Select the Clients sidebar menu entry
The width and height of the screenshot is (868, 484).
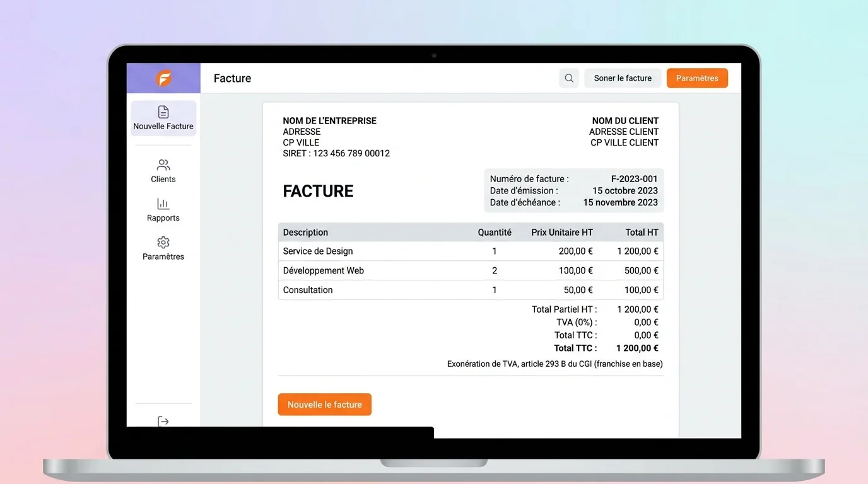pyautogui.click(x=163, y=171)
